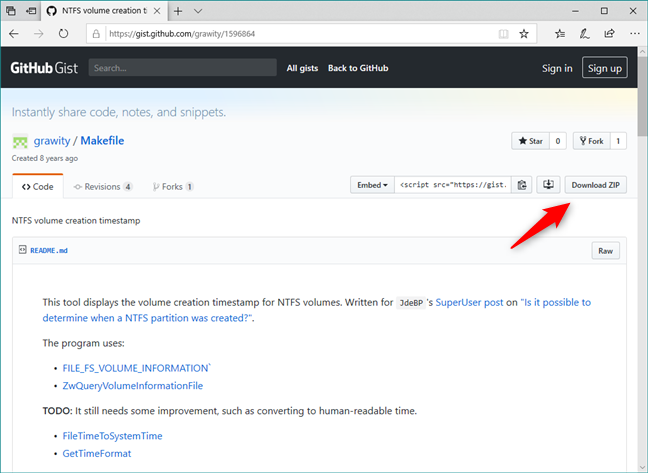This screenshot has width=648, height=473.
Task: Click the README.md file icon
Action: (22, 250)
